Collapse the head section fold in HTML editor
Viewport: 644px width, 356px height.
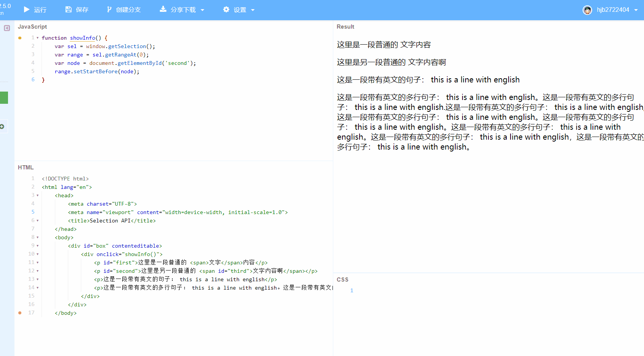(37, 195)
